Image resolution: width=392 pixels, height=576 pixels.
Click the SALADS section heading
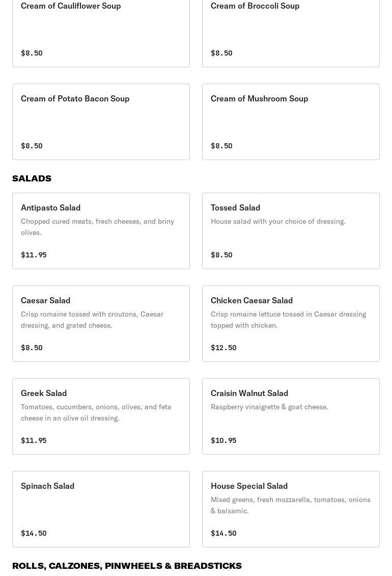32,178
